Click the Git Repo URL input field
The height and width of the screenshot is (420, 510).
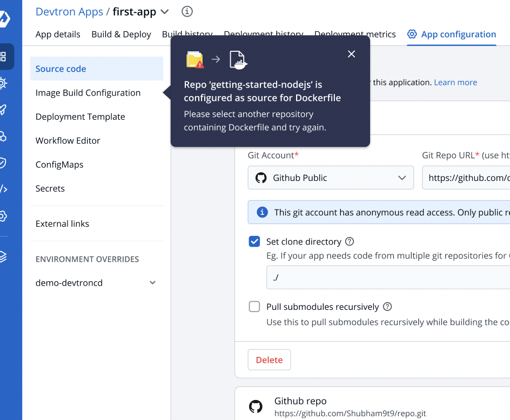point(466,178)
